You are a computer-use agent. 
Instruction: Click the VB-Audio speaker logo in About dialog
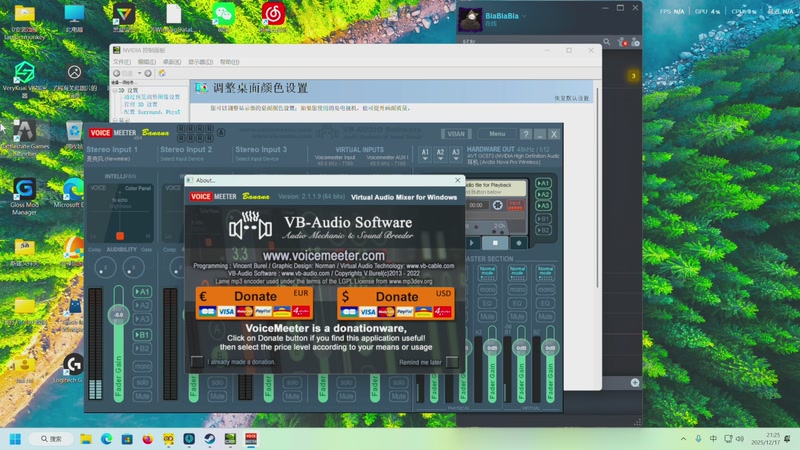tap(250, 226)
